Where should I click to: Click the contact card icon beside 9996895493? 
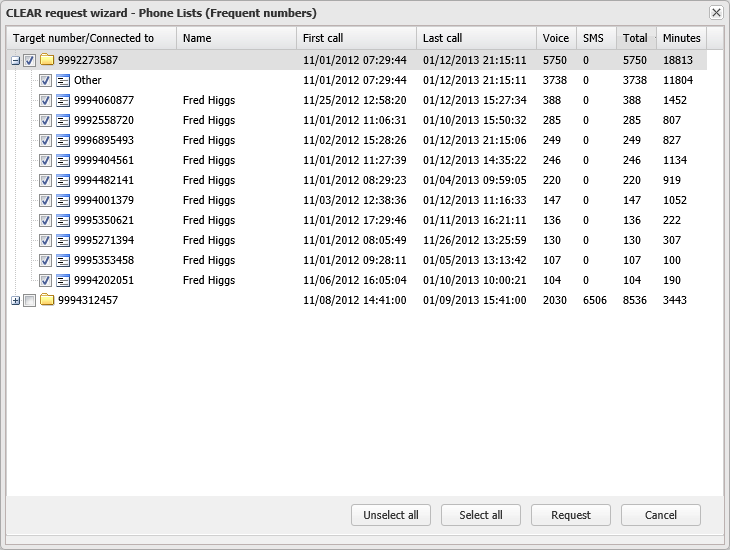coord(62,140)
